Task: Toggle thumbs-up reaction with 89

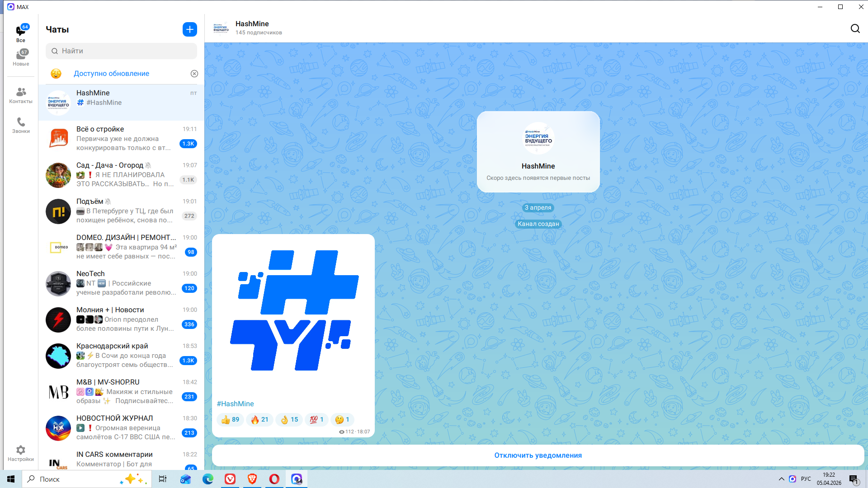Action: pyautogui.click(x=230, y=420)
